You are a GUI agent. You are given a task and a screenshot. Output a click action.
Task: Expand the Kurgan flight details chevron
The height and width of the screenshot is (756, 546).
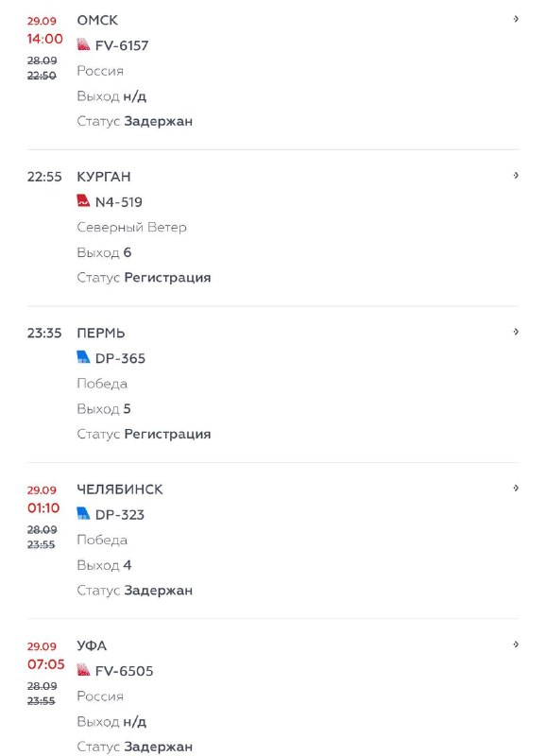coord(516,176)
